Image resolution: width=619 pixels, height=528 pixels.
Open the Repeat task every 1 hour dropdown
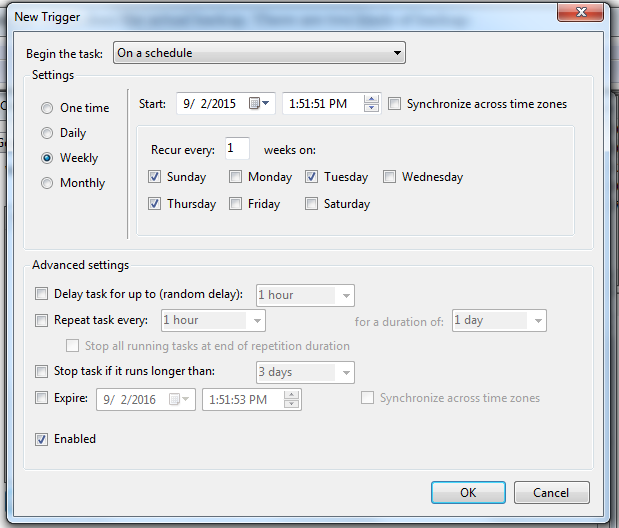pos(213,320)
